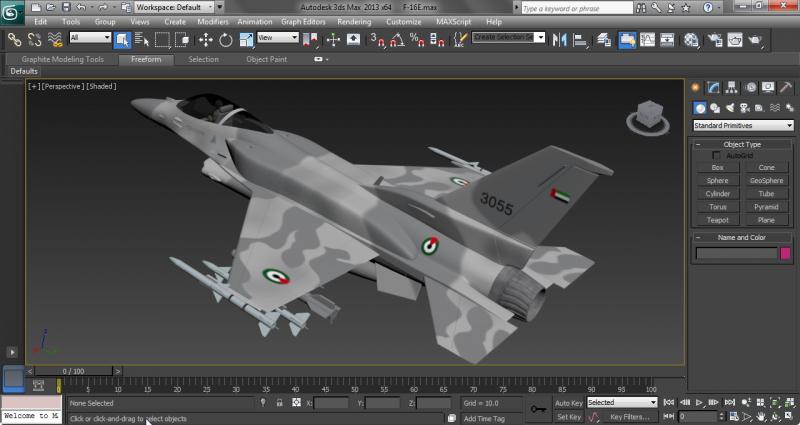Image resolution: width=800 pixels, height=425 pixels.
Task: Click the GeoSphere primitive button
Action: tap(766, 181)
